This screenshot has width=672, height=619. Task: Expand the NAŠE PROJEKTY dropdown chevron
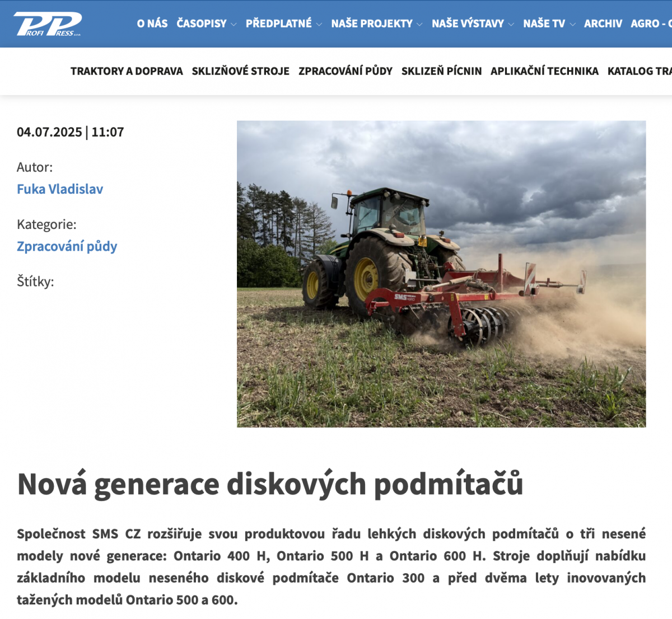419,24
